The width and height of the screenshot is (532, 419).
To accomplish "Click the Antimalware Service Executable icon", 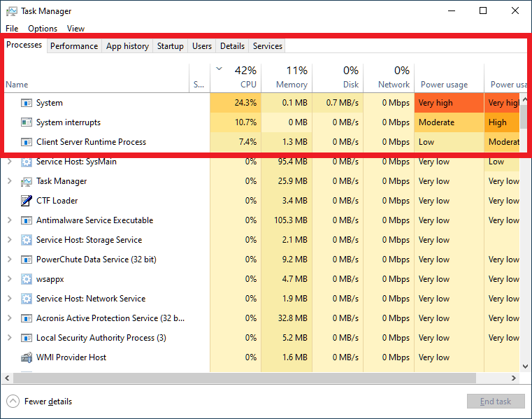I will tap(27, 220).
